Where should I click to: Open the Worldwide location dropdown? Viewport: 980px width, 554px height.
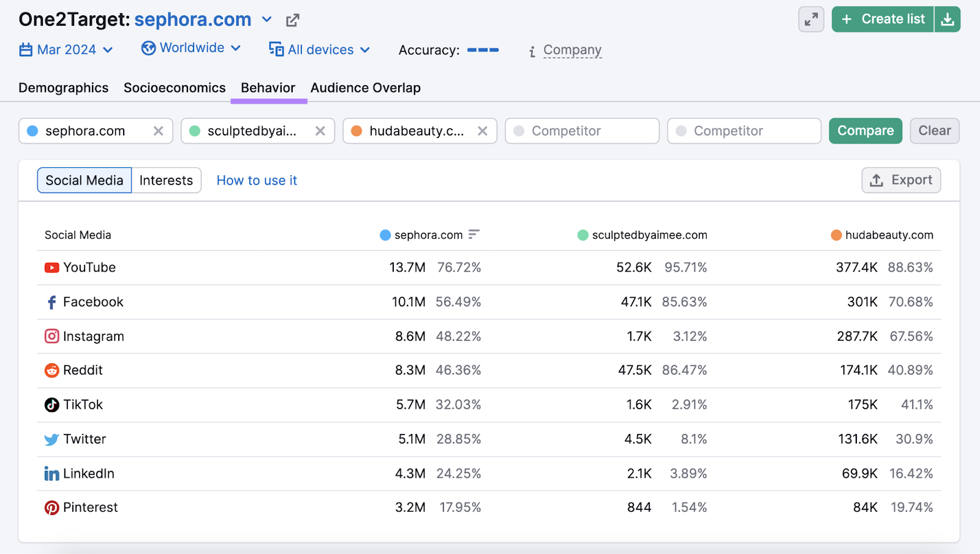point(190,48)
